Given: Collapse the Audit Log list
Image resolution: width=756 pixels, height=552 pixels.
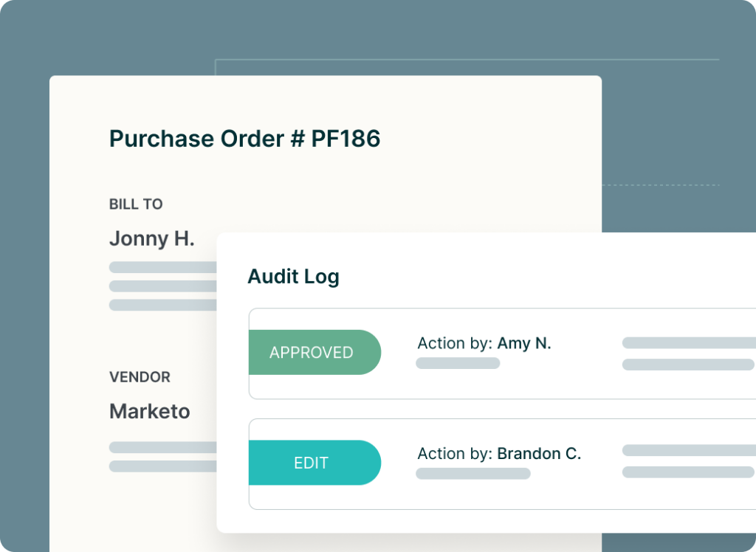Looking at the screenshot, I should (x=293, y=276).
